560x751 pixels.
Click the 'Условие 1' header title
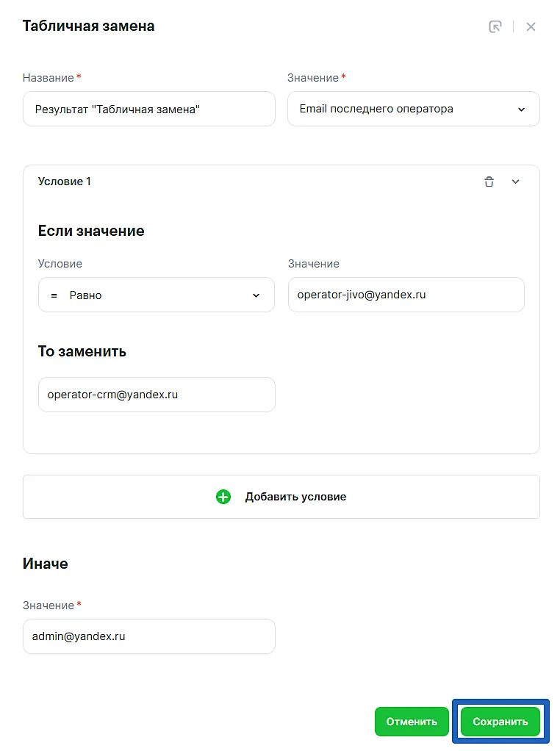tap(65, 182)
